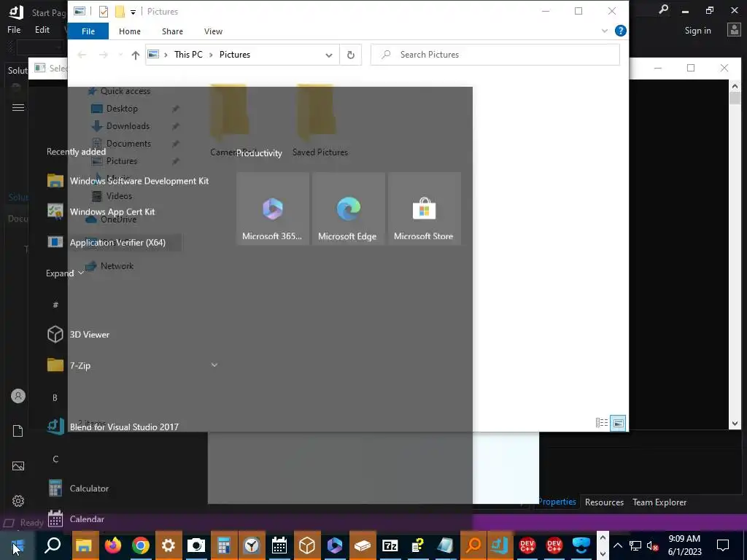This screenshot has width=747, height=560.
Task: Click the Visual Studio scrollbar up arrow
Action: pos(735,86)
